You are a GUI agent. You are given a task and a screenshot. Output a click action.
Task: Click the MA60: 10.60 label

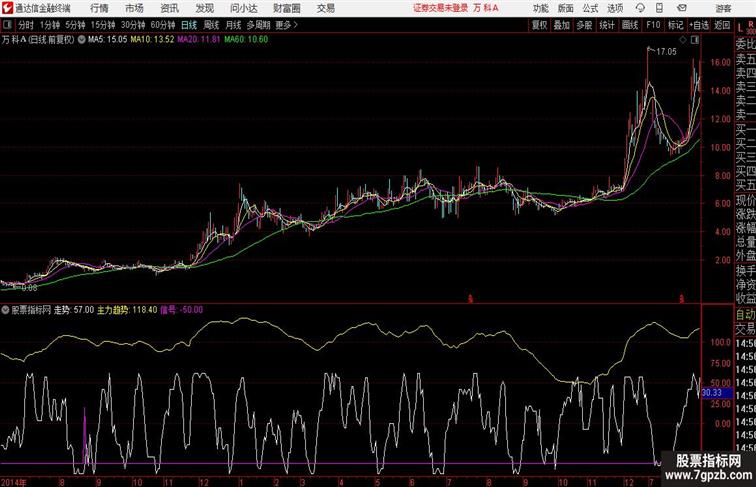[x=245, y=40]
